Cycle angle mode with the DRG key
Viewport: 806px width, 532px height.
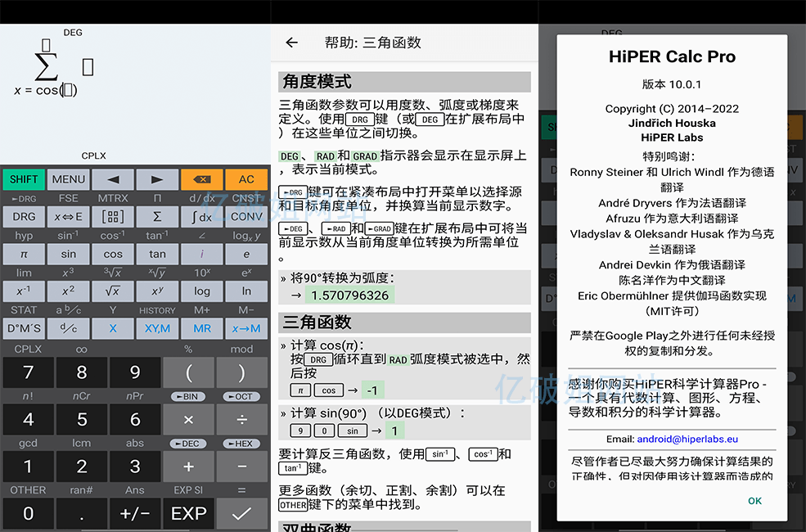24,217
